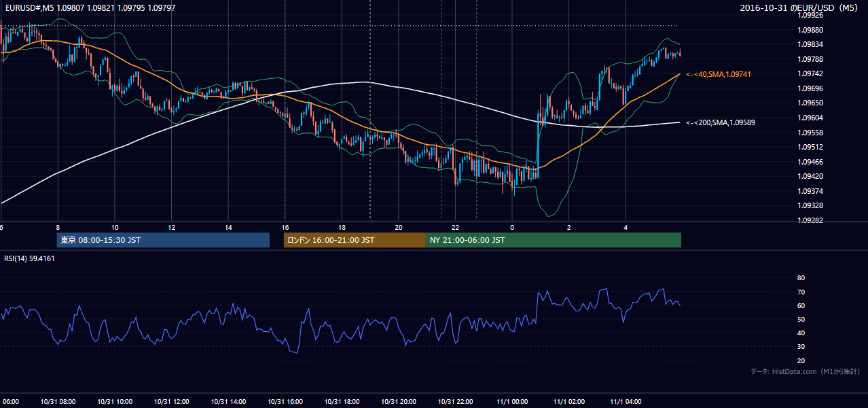The image size is (868, 408).
Task: Click price level 1.09880 on the axis
Action: (x=810, y=30)
